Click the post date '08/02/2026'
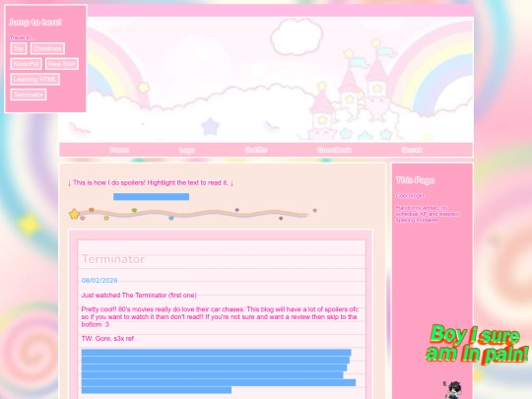This screenshot has width=532, height=399. [100, 280]
